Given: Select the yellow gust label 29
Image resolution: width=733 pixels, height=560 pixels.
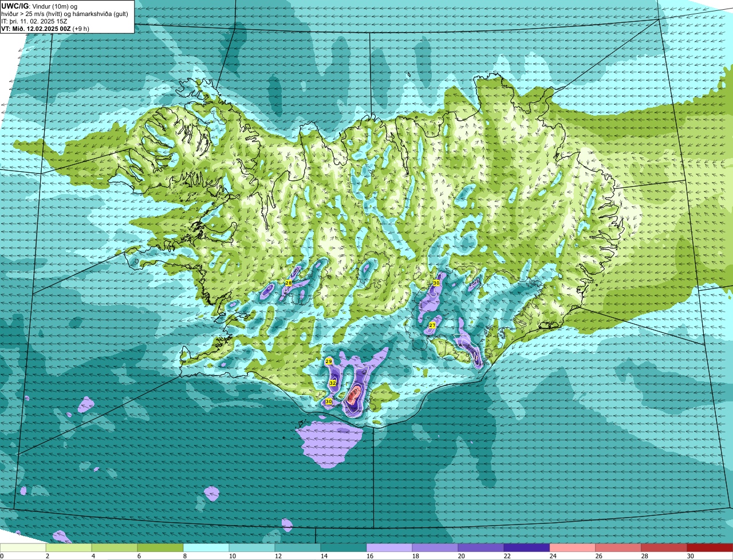Looking at the screenshot, I should click(329, 361).
